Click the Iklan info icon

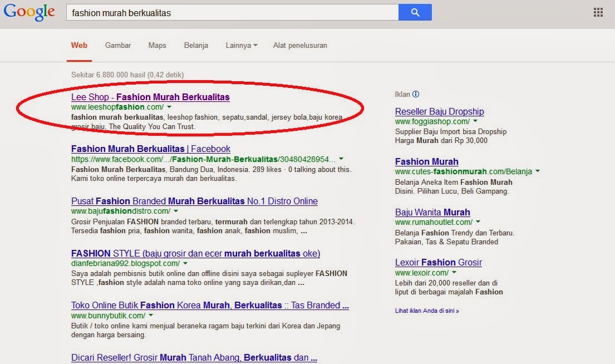coord(416,94)
